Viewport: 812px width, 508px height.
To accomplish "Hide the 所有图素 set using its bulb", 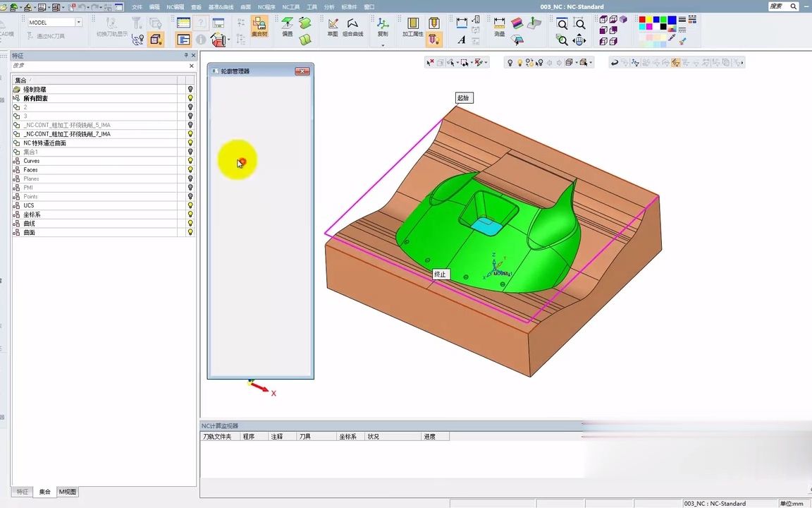I will 190,98.
